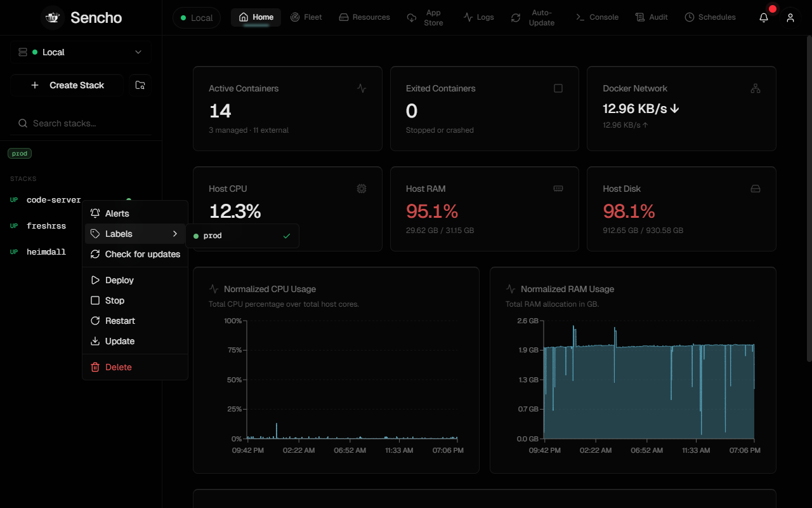Open the notifications bell icon
Viewport: 812px width, 508px height.
764,18
